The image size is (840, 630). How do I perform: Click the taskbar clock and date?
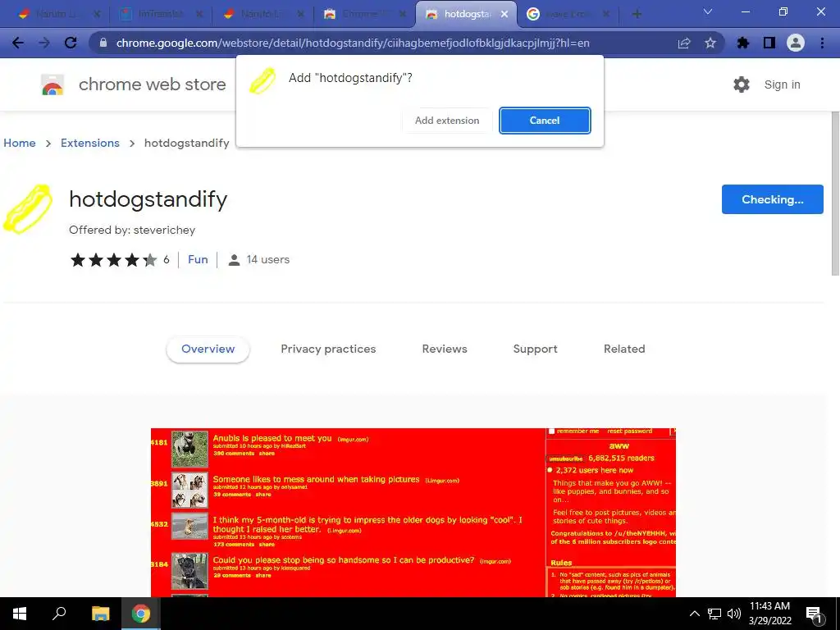pyautogui.click(x=769, y=614)
